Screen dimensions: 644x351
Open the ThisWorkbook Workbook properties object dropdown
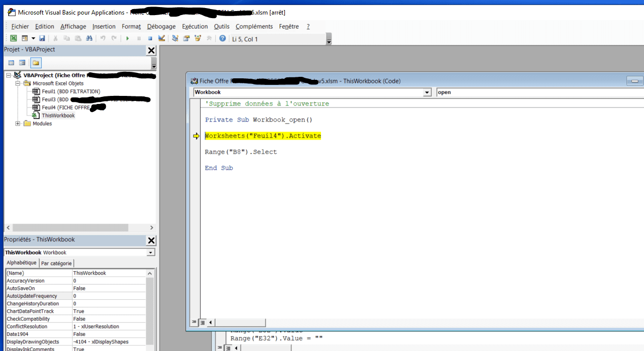pos(151,253)
